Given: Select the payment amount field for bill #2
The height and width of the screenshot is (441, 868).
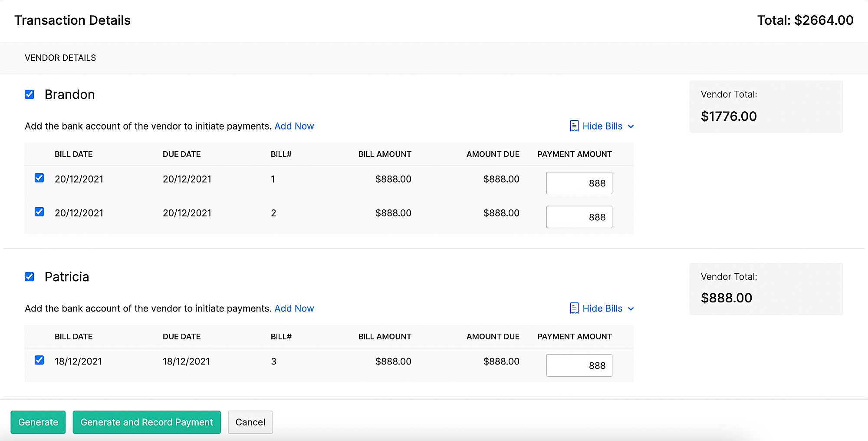Looking at the screenshot, I should point(579,217).
